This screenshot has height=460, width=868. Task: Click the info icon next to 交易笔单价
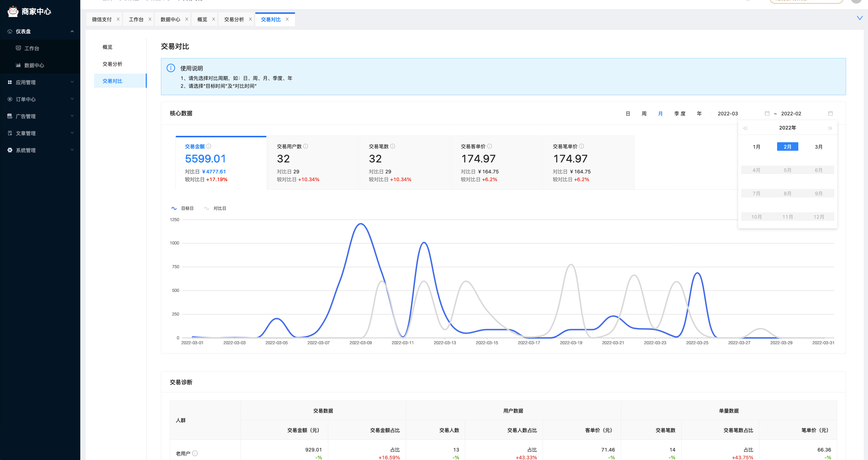point(581,146)
